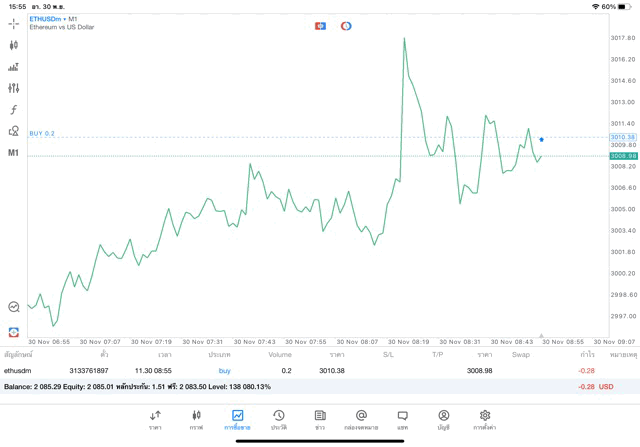Open the news (ข่าว) tab

click(x=320, y=419)
